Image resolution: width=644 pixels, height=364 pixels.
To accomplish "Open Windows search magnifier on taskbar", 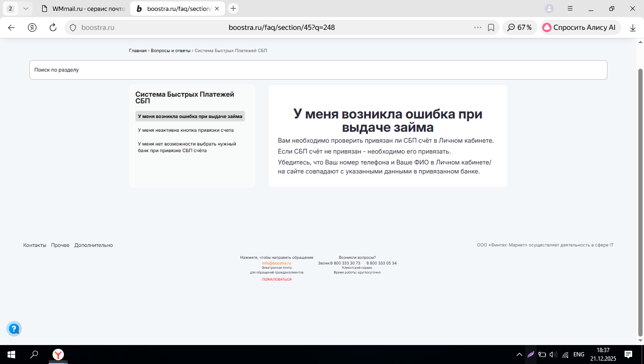I will (x=34, y=355).
